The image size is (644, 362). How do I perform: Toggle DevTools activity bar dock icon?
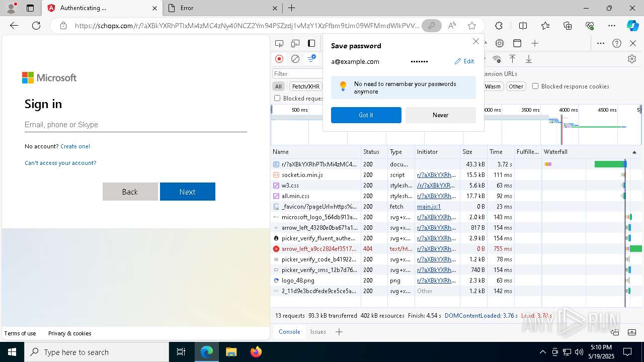tap(311, 44)
